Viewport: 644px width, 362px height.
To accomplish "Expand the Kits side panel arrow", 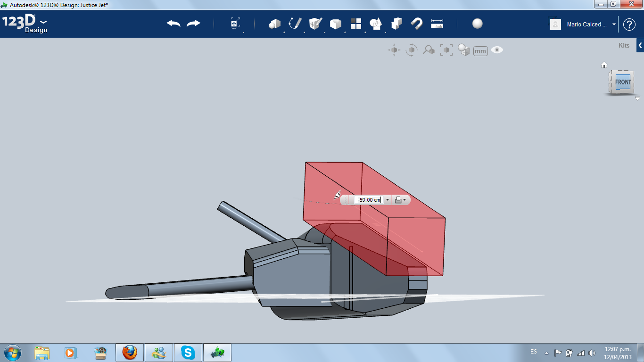I will click(640, 45).
